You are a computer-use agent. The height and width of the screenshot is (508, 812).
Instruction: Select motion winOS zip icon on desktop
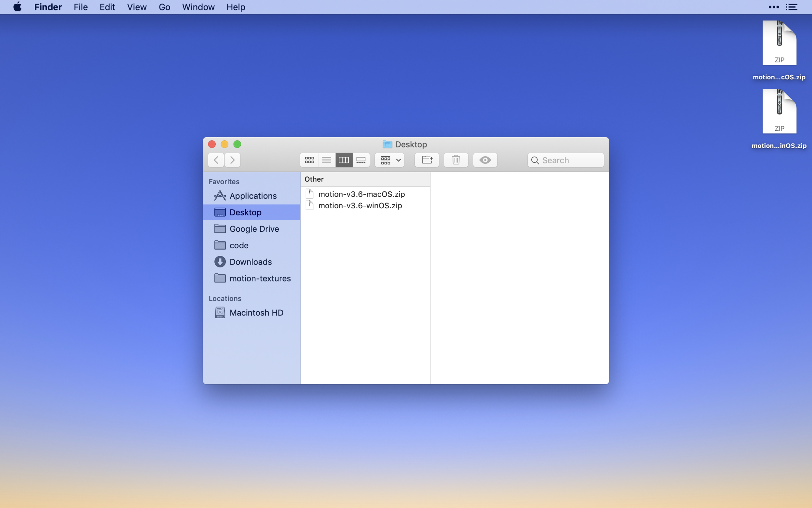(x=779, y=111)
